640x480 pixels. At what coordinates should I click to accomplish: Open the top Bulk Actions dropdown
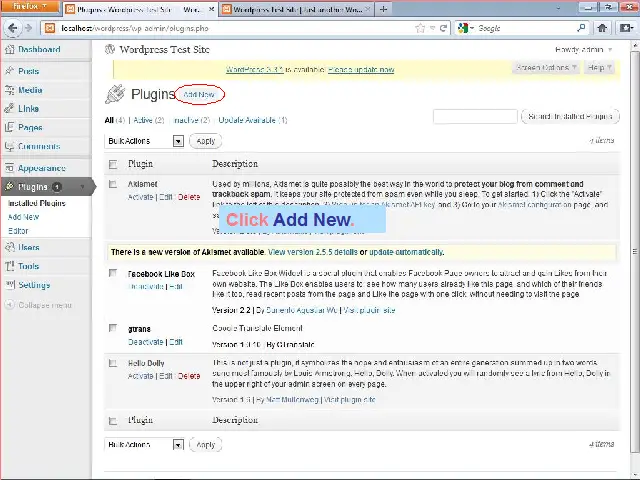144,141
